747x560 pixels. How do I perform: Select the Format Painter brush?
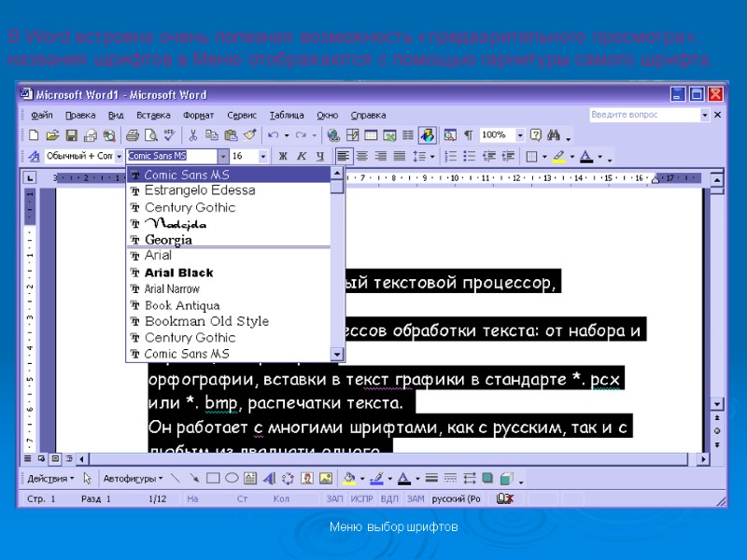click(x=249, y=135)
